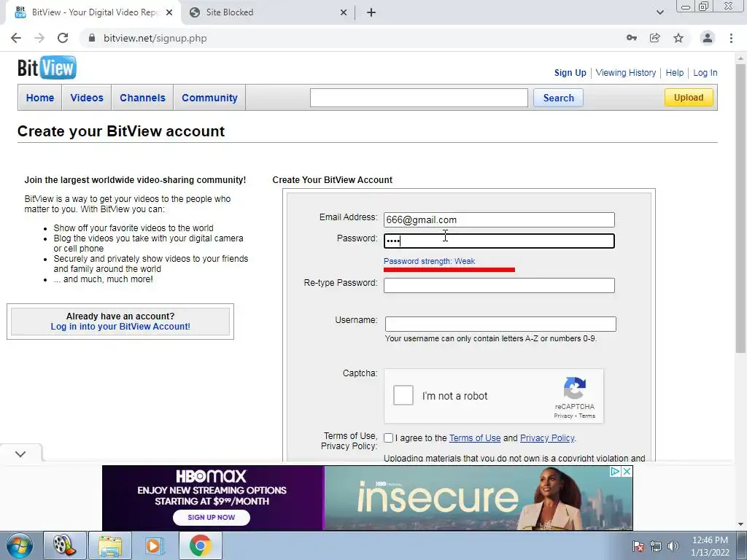Viewport: 747px width, 560px height.
Task: Click the Re-type Password field
Action: pos(499,285)
